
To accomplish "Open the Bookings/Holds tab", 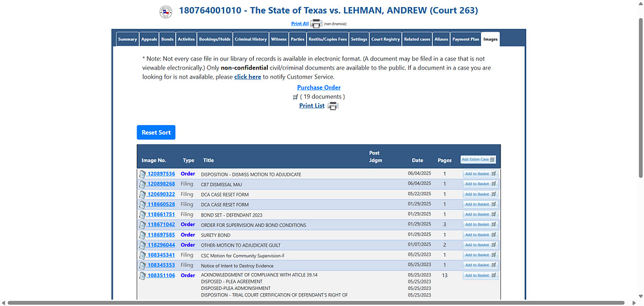I will [x=215, y=39].
